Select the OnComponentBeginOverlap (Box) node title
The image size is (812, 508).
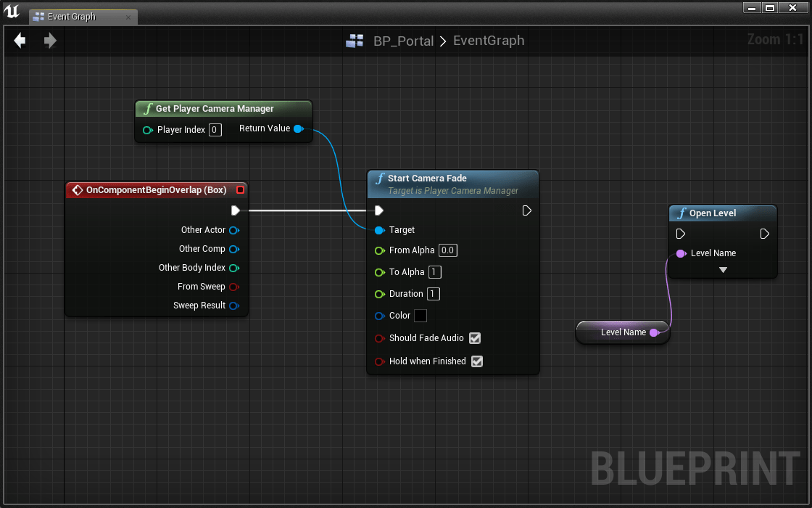[156, 189]
